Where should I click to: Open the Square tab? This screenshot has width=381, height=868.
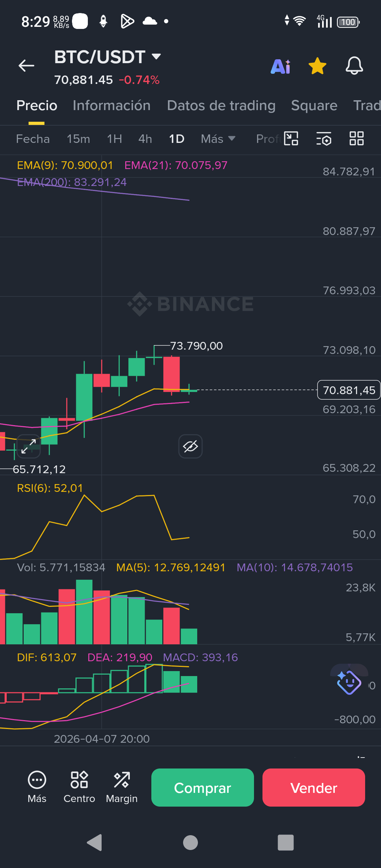click(x=314, y=106)
